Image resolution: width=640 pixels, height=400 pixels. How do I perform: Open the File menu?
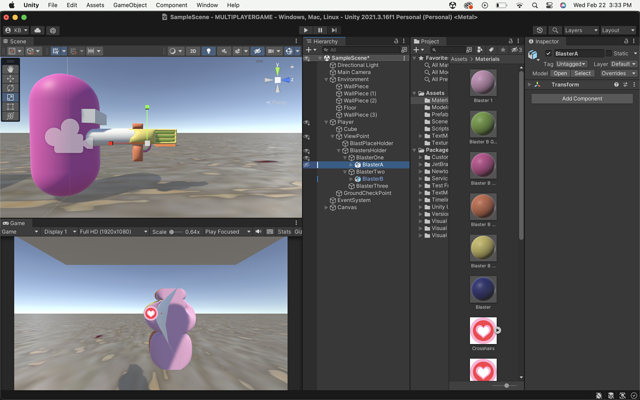[x=52, y=5]
